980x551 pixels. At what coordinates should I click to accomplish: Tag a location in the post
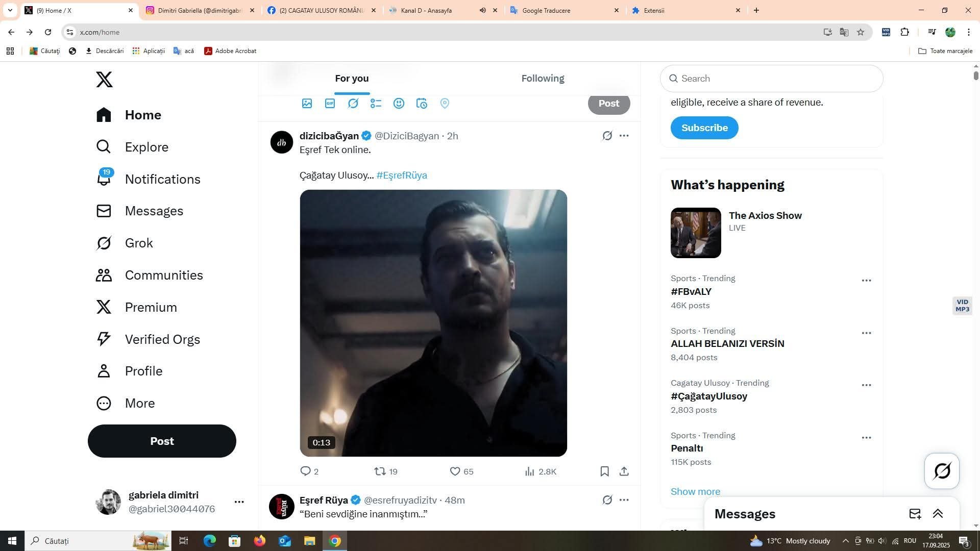(x=445, y=104)
